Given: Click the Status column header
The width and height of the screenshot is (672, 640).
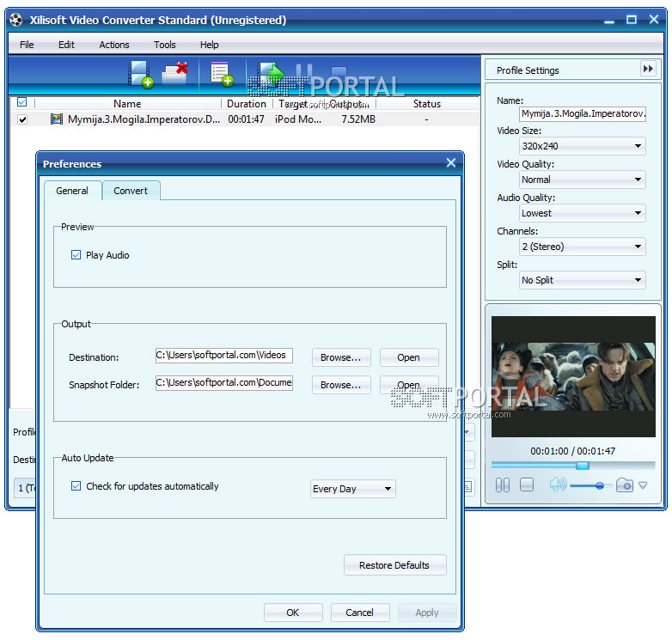Looking at the screenshot, I should tap(427, 104).
